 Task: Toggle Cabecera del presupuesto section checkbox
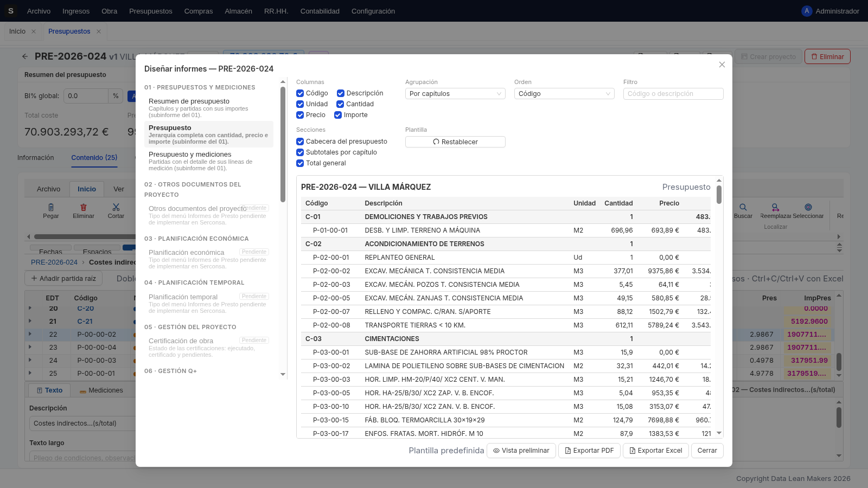click(300, 142)
